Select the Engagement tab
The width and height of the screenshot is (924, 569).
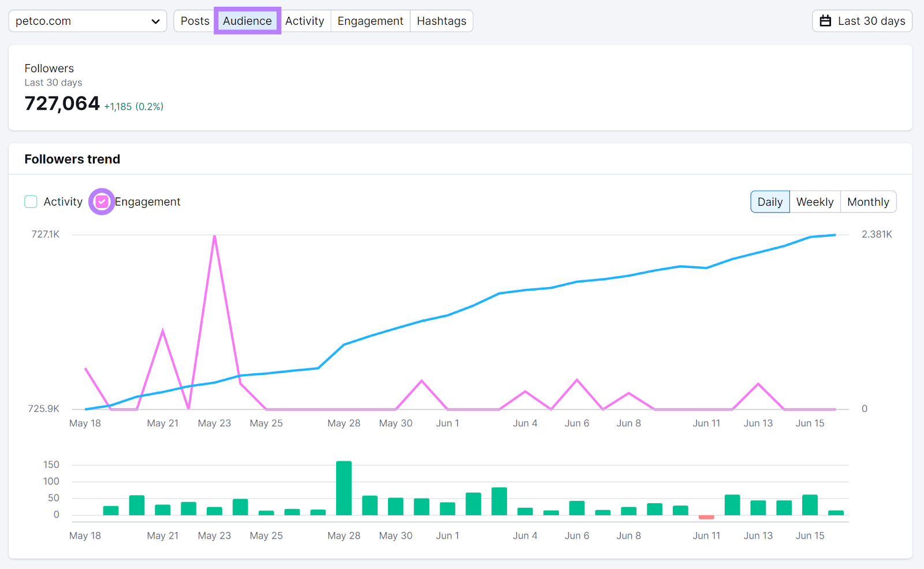point(370,21)
